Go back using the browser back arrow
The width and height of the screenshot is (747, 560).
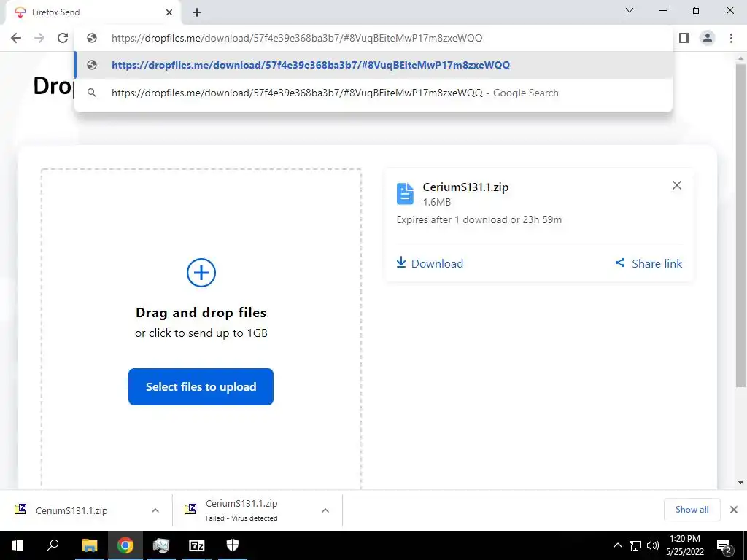(16, 38)
